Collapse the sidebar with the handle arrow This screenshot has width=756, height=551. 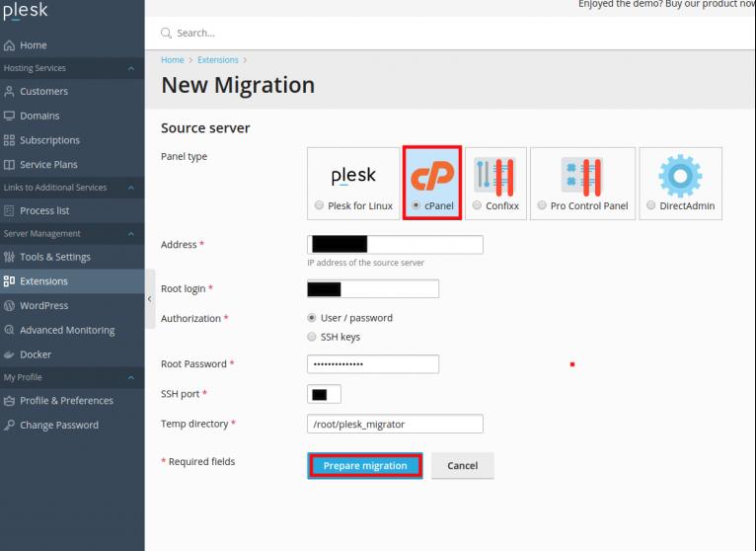pos(150,297)
